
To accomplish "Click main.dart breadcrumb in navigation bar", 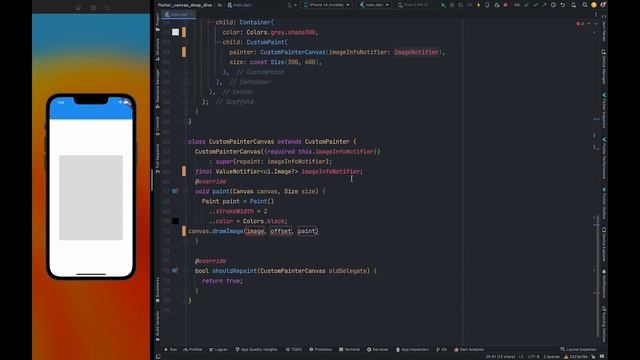I will coord(240,5).
